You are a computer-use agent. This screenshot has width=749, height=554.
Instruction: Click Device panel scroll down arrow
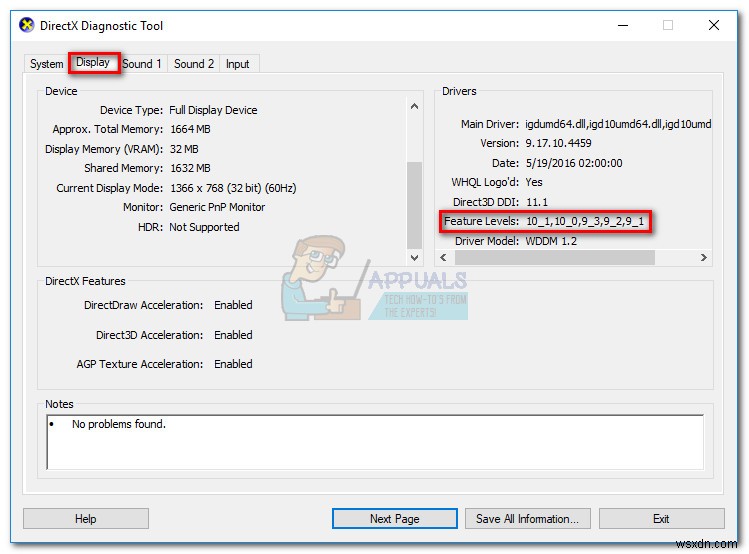pos(415,258)
